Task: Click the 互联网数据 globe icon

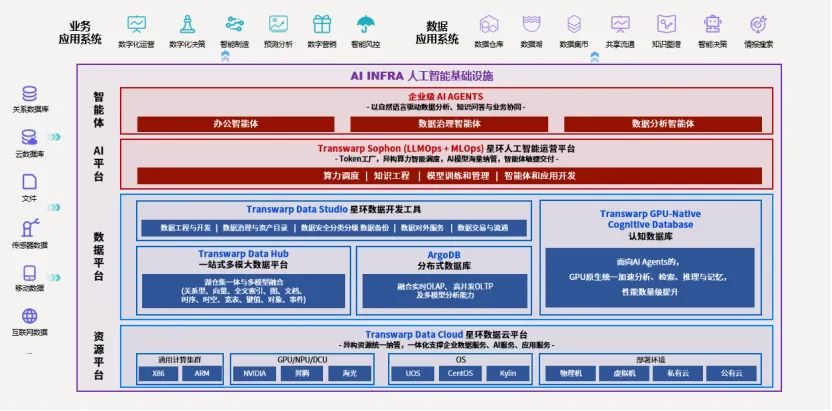Action: (x=30, y=317)
